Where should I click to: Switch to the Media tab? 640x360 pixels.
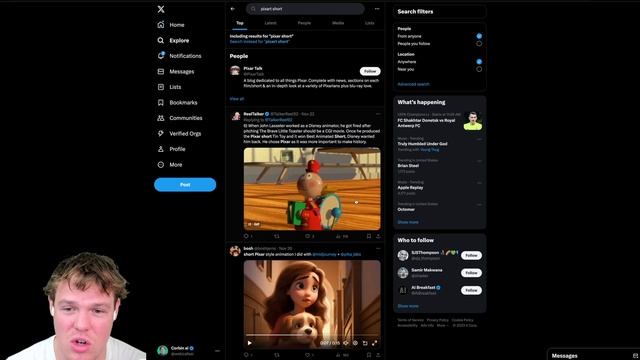[x=338, y=23]
